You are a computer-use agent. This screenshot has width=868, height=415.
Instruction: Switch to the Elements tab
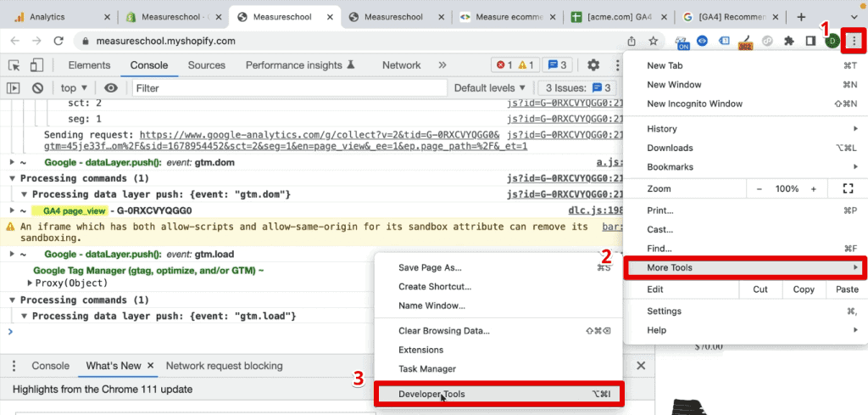[x=89, y=65]
